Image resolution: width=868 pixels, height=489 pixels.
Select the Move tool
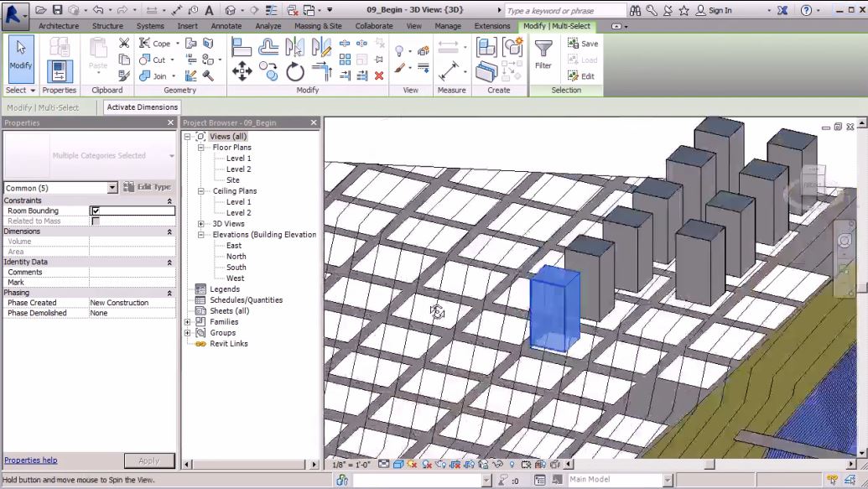pyautogui.click(x=242, y=71)
